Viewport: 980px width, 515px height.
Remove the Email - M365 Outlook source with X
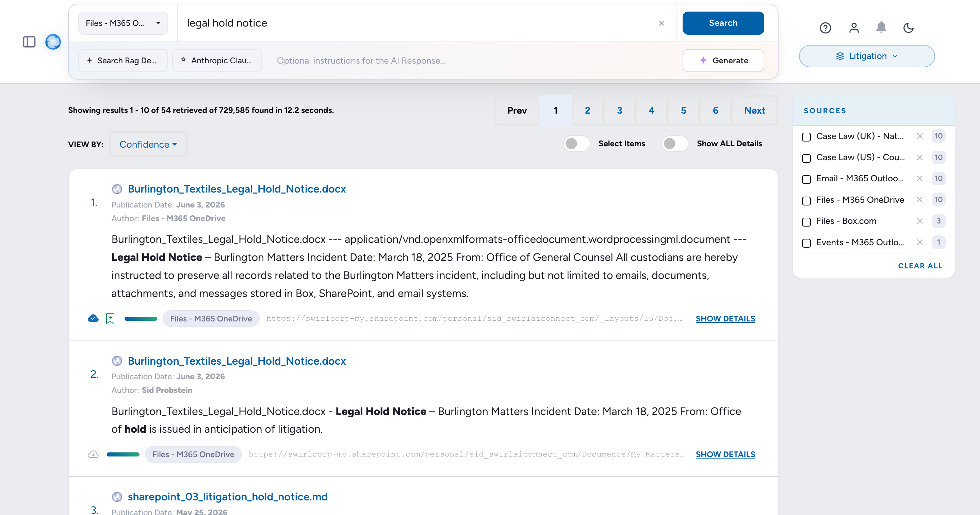coord(919,178)
